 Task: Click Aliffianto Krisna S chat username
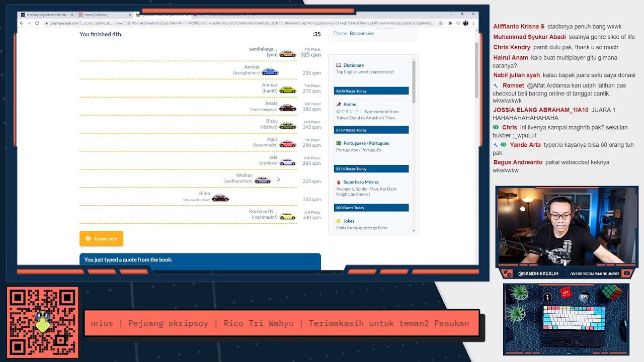[519, 27]
